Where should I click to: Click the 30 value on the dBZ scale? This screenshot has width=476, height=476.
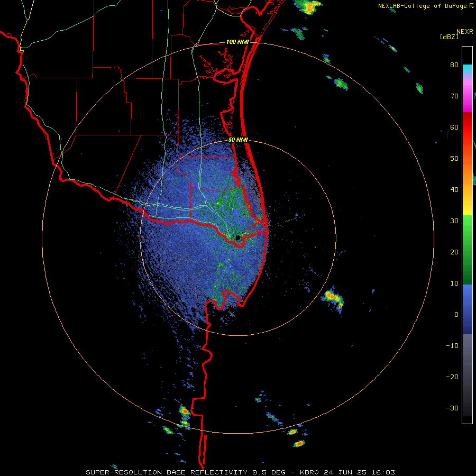pos(454,221)
